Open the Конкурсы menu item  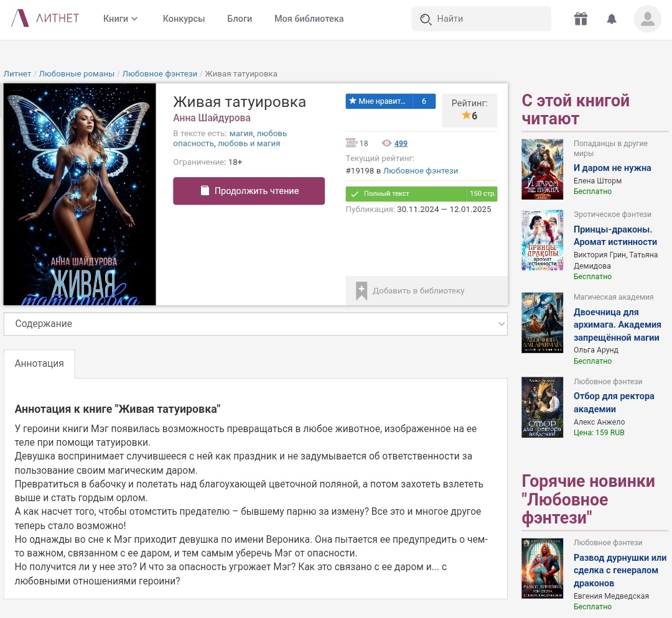click(x=184, y=19)
